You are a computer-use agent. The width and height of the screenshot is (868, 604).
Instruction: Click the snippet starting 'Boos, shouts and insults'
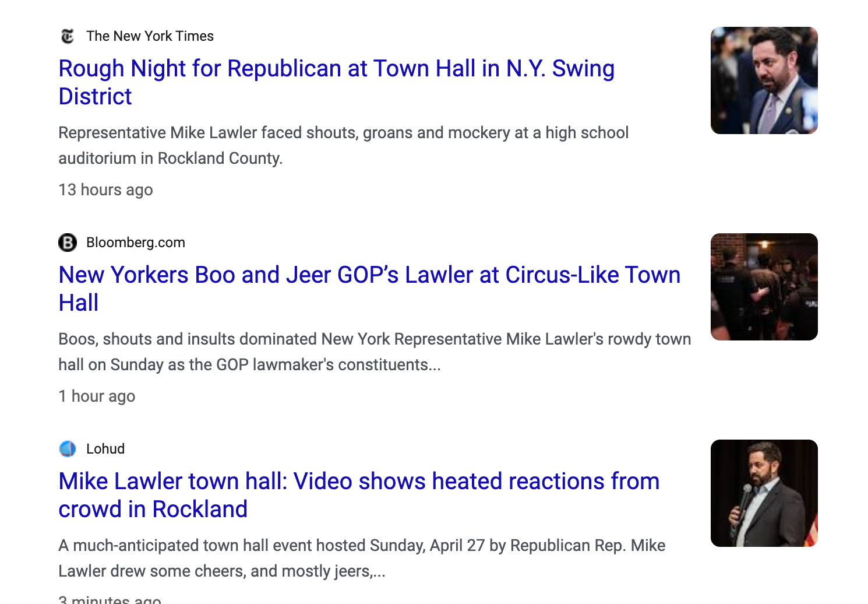pos(374,352)
